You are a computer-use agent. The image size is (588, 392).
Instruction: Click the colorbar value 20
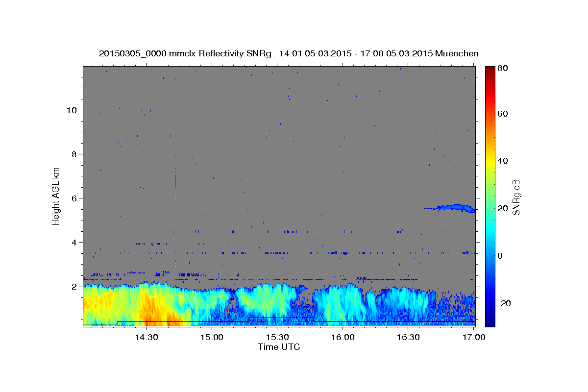click(x=502, y=208)
